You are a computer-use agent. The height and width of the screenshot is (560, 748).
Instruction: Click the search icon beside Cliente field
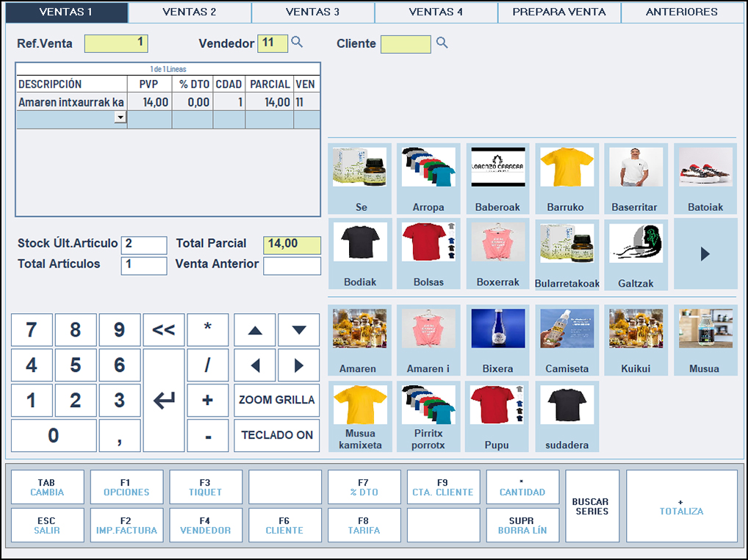click(x=442, y=43)
